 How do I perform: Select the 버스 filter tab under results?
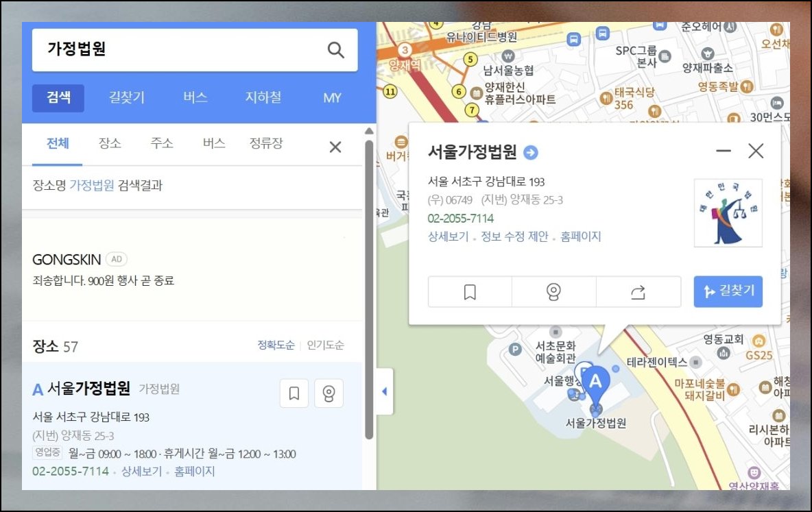(x=214, y=143)
